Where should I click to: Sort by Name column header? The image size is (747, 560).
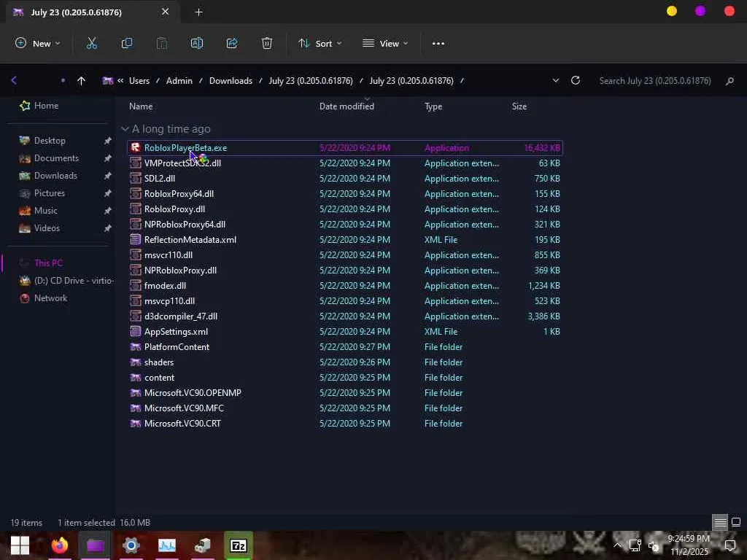(x=141, y=106)
